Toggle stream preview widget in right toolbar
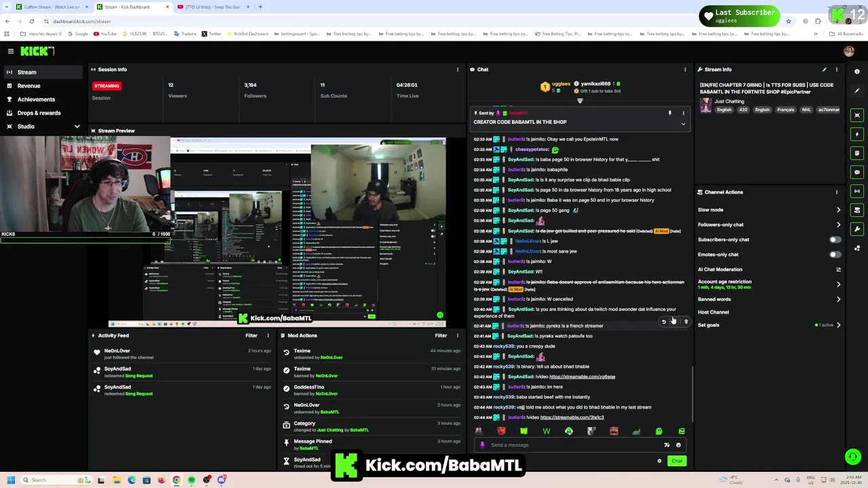The image size is (868, 488). [x=857, y=115]
